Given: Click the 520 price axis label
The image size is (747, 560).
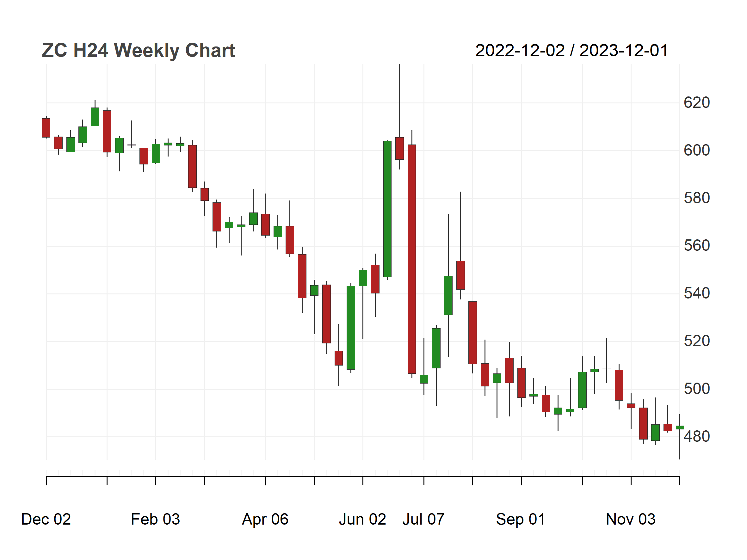Looking at the screenshot, I should pos(697,341).
